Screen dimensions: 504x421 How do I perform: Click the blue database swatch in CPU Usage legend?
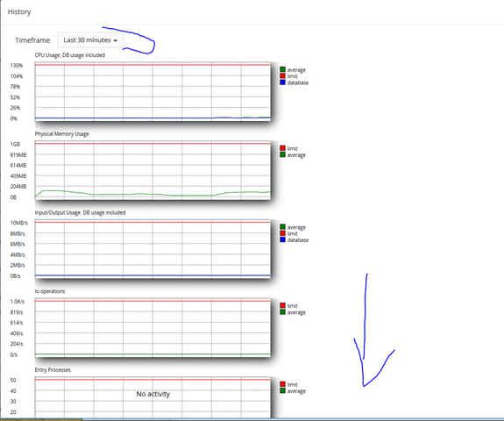282,82
